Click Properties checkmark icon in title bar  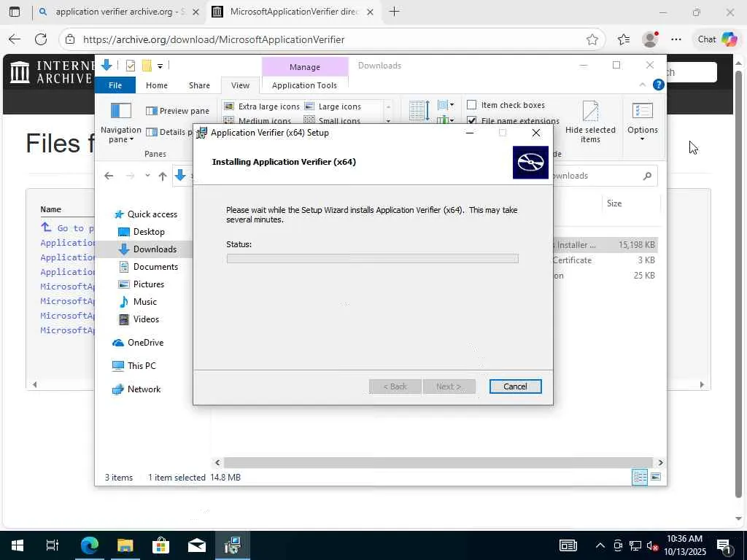(x=130, y=66)
